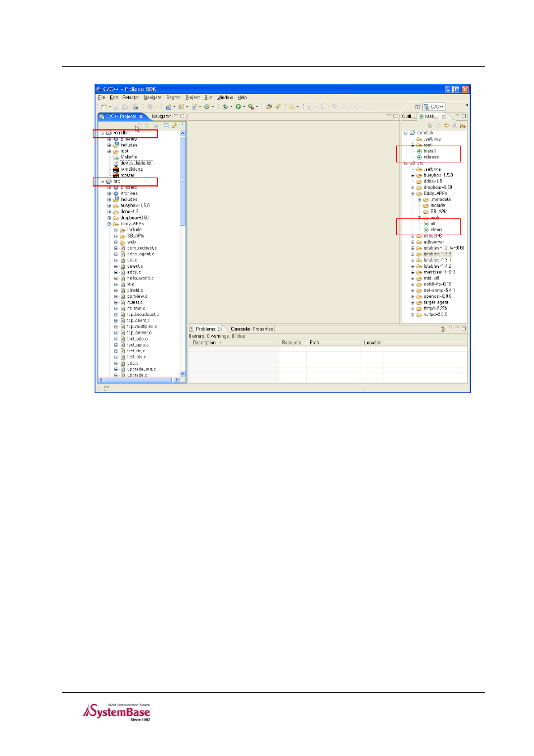Screen dimensions: 534x756
Task: Collapse the src project in Projects view
Action: point(102,181)
